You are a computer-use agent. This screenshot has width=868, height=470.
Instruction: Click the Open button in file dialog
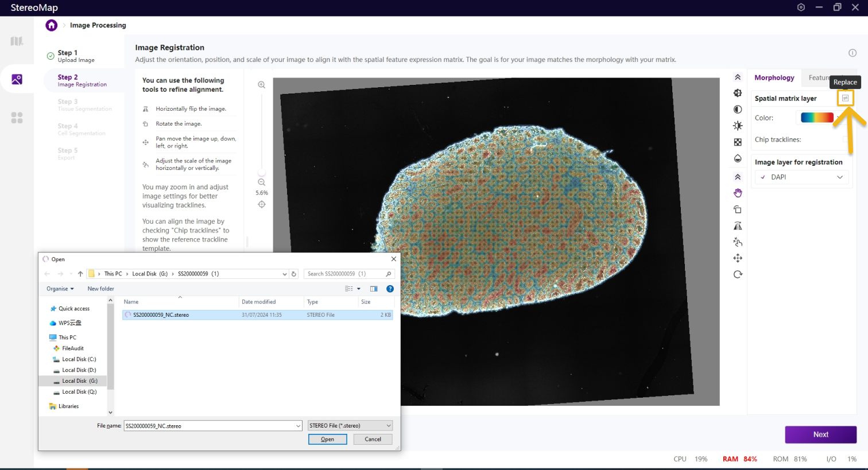click(x=327, y=439)
